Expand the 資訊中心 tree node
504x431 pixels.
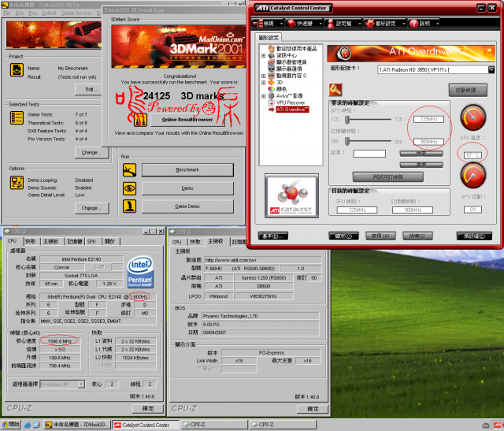click(x=263, y=56)
